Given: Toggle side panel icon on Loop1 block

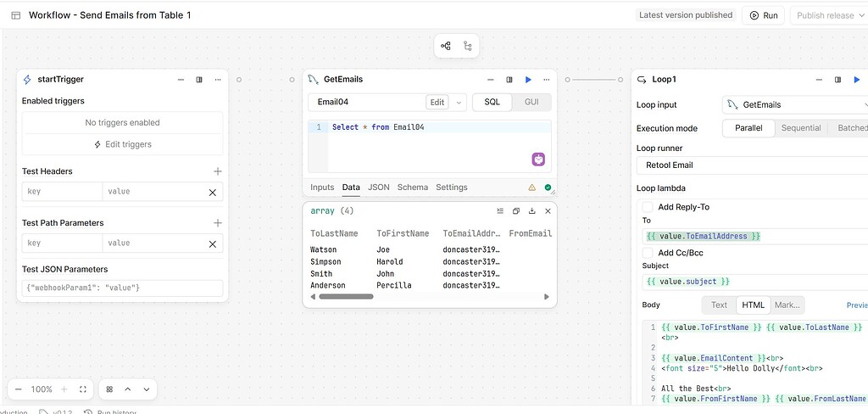Looking at the screenshot, I should [x=838, y=80].
